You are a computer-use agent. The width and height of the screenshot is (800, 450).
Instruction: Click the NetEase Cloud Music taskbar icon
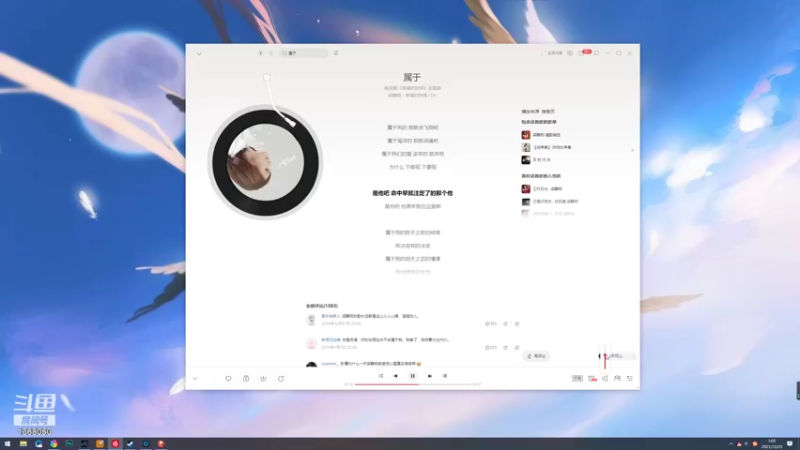[x=115, y=444]
